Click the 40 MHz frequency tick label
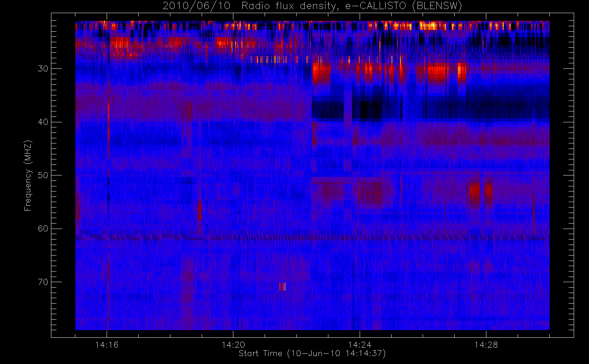The height and width of the screenshot is (364, 589). click(x=43, y=122)
